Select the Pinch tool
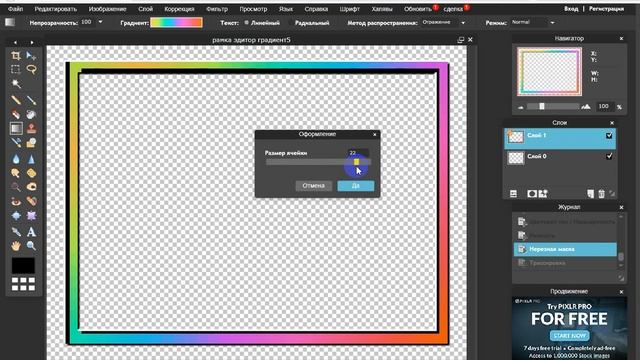The image size is (640, 360). pos(31,216)
